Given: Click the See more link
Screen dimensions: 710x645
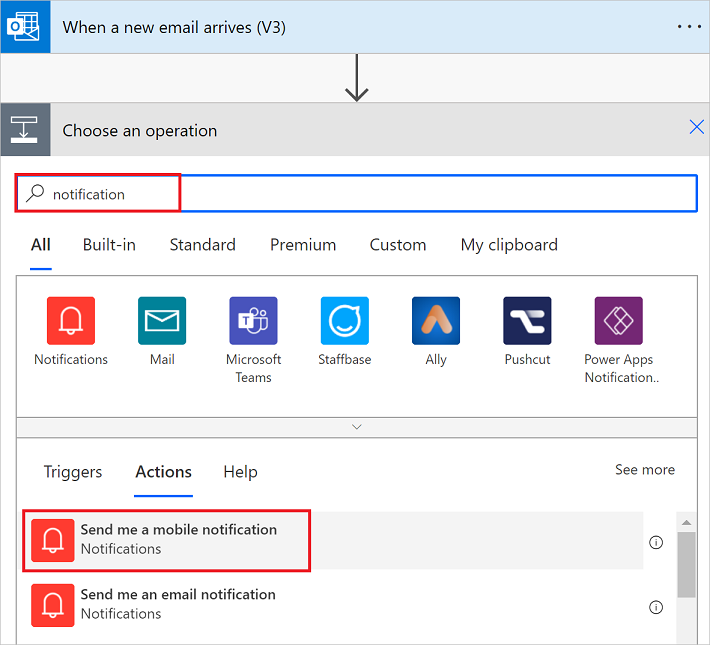Looking at the screenshot, I should tap(644, 470).
